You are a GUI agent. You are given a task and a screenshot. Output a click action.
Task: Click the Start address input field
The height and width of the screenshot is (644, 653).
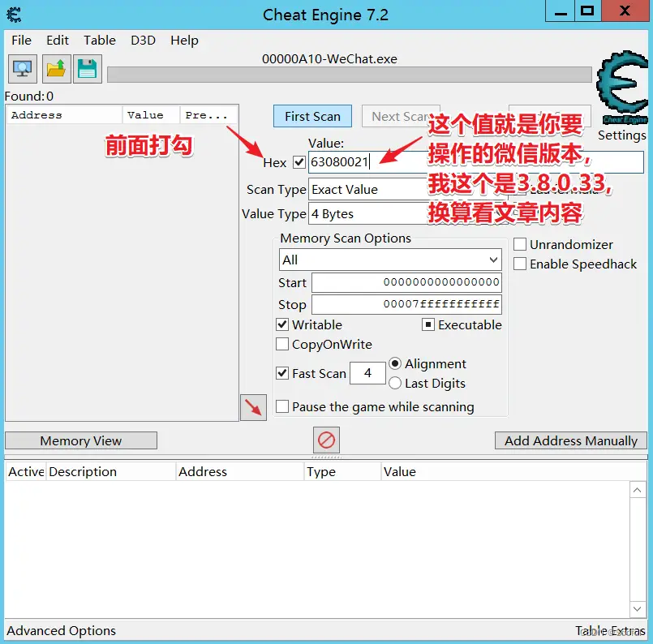click(x=406, y=282)
